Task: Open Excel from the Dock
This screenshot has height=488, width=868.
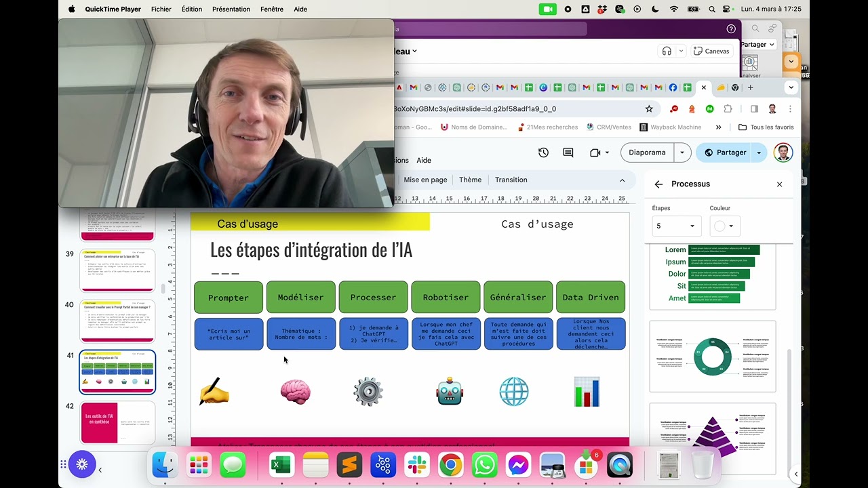Action: [281, 465]
